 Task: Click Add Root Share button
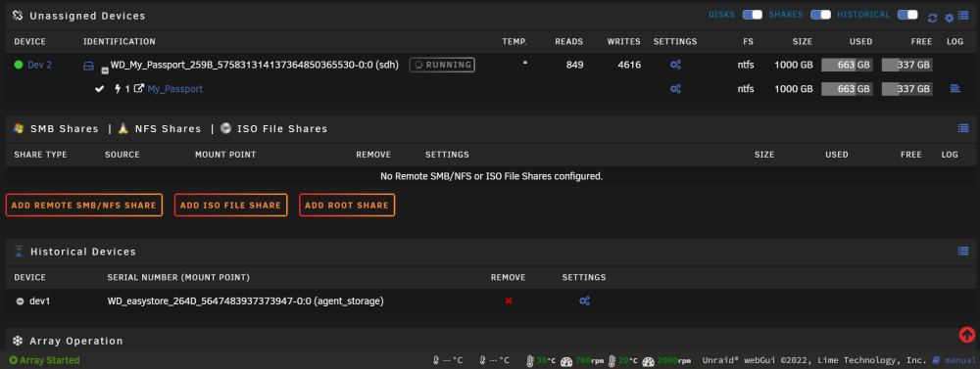[x=347, y=205]
